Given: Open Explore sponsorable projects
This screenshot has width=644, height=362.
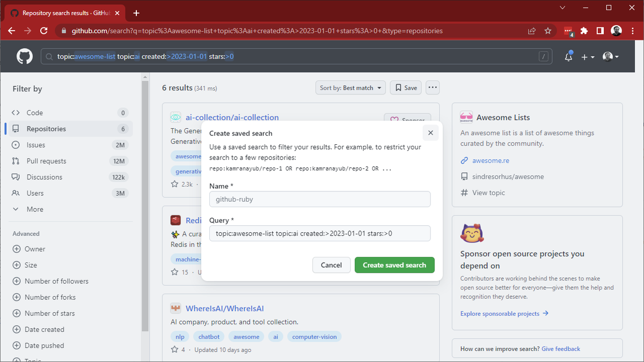Looking at the screenshot, I should [499, 313].
